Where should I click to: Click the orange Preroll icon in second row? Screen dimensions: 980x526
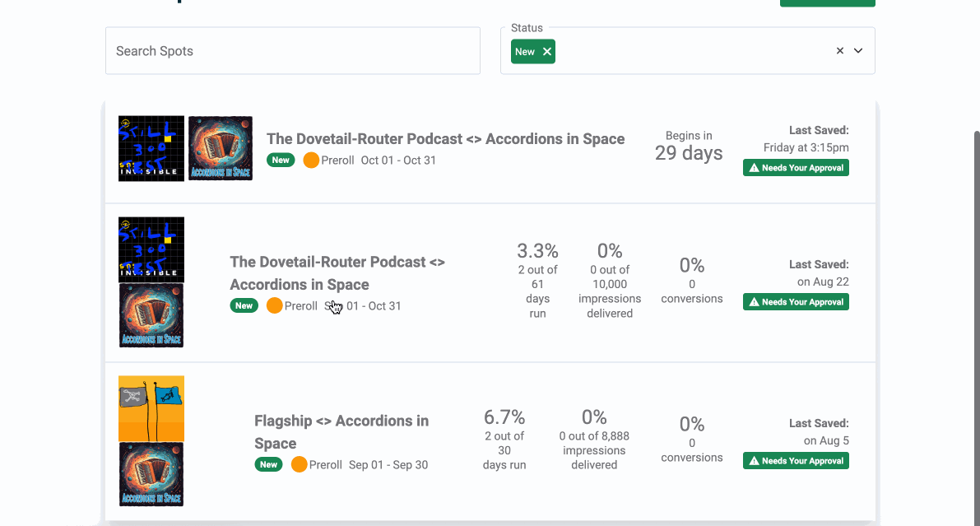point(275,305)
